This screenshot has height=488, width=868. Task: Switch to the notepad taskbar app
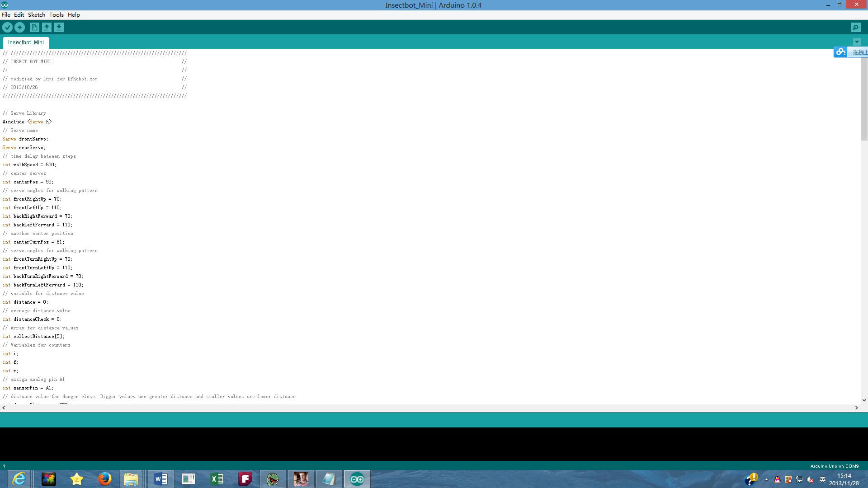(329, 479)
